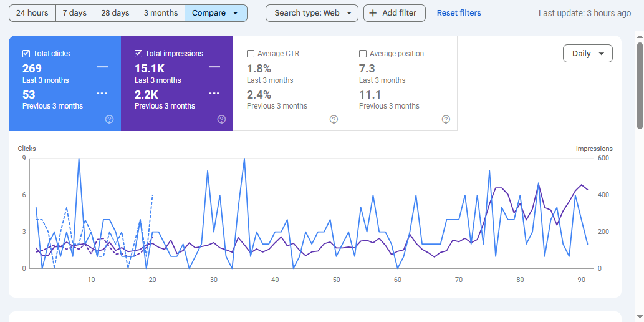Open the Daily granularity dropdown

[588, 54]
